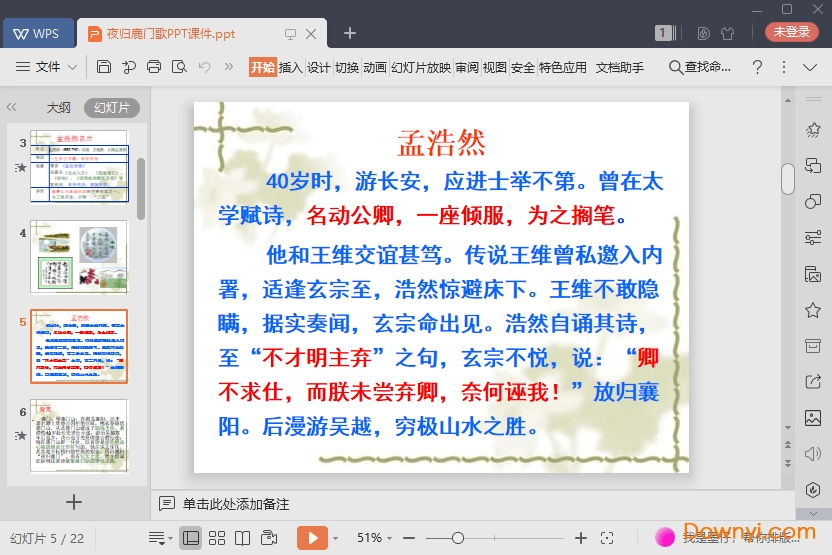Viewport: 832px width, 555px height.
Task: Open the 动画 ribbon tab
Action: point(375,67)
